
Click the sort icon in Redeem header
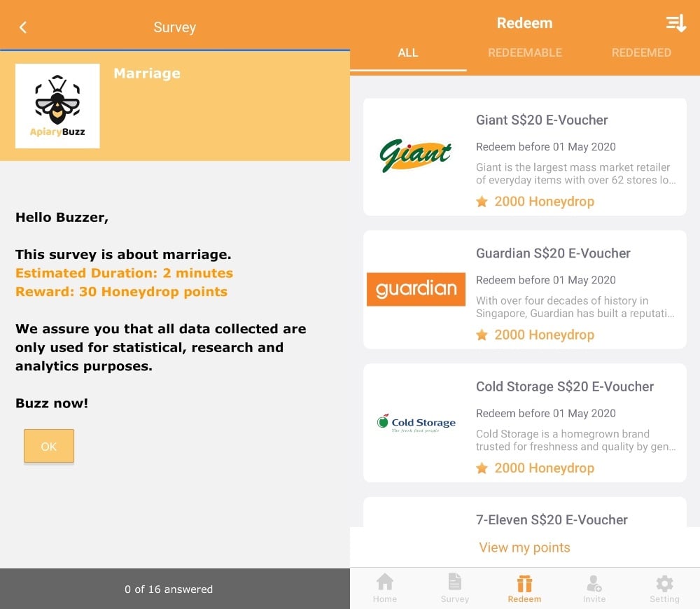coord(675,23)
